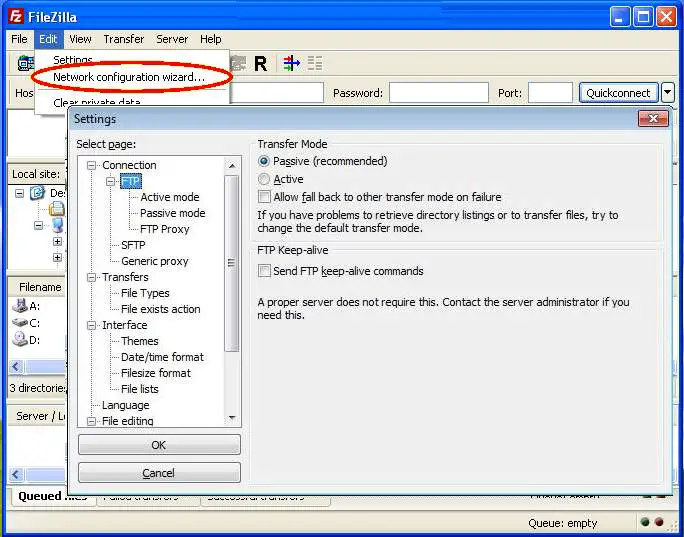Click the OK button in Settings
The image size is (684, 537).
[159, 445]
